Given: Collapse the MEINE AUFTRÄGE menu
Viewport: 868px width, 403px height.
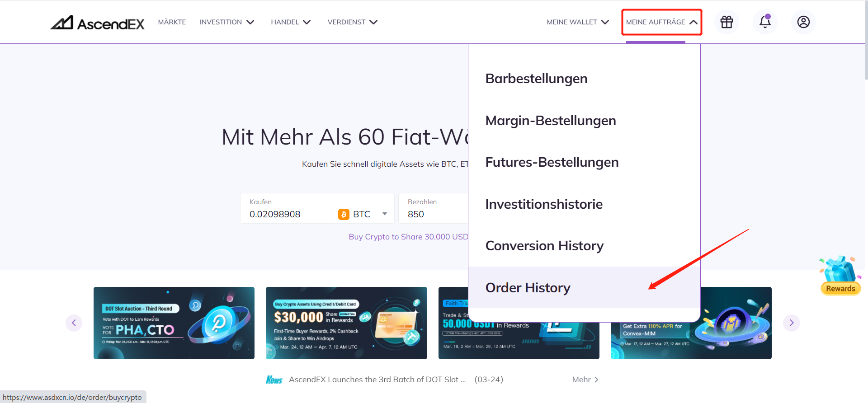Looking at the screenshot, I should tap(661, 22).
